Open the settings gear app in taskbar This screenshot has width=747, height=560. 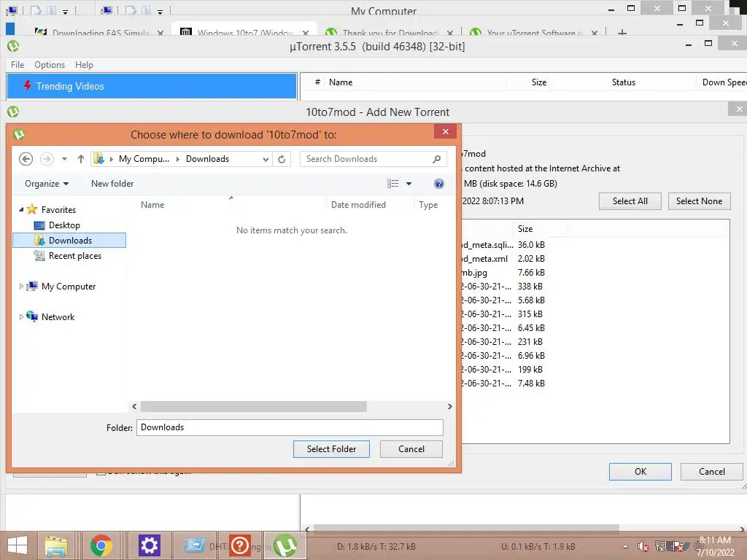[149, 545]
